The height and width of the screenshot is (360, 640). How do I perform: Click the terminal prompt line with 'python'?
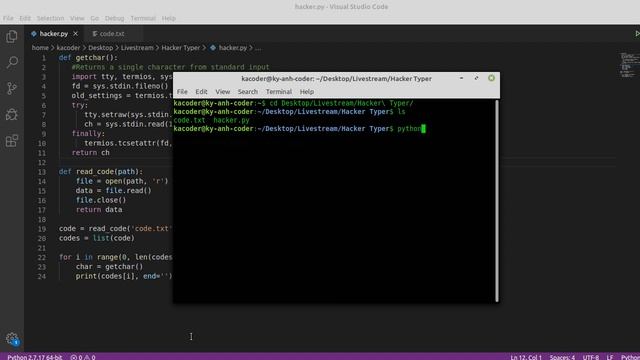click(300, 129)
